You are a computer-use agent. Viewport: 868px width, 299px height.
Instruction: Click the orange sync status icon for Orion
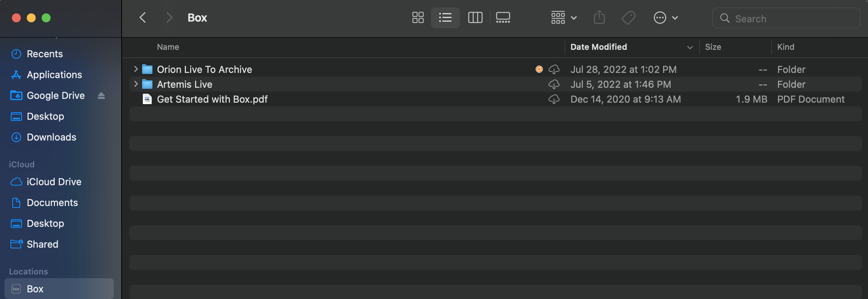(539, 69)
